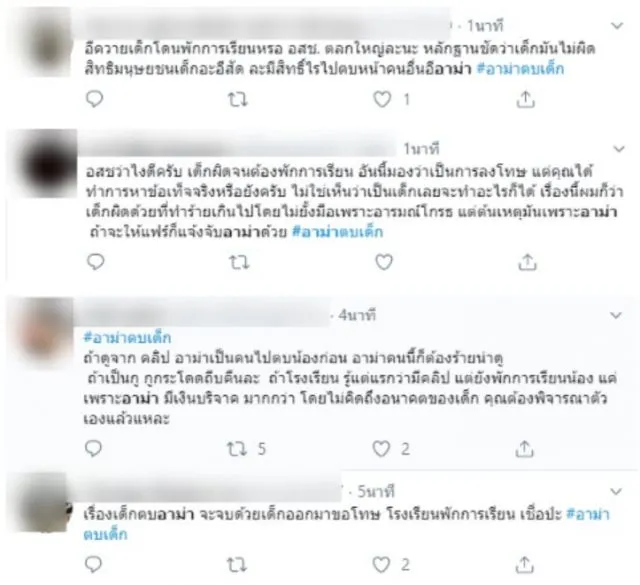Like the third tweet with 2 likes
This screenshot has width=640, height=585.
(x=381, y=449)
